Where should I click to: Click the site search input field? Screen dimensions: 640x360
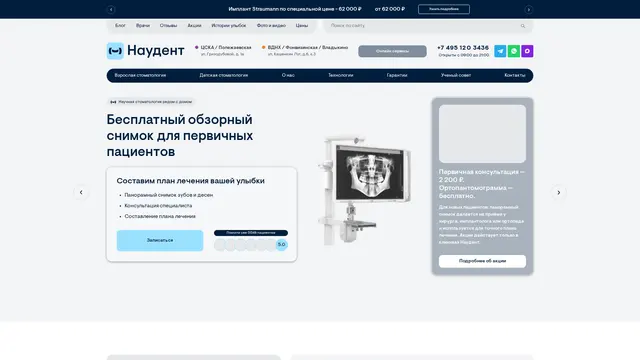(x=428, y=26)
